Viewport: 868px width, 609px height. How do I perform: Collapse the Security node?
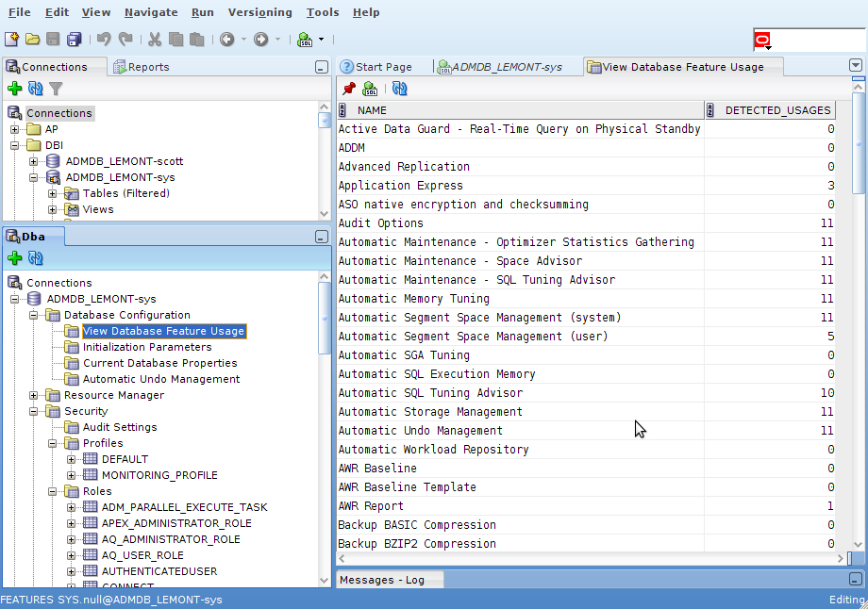(34, 412)
